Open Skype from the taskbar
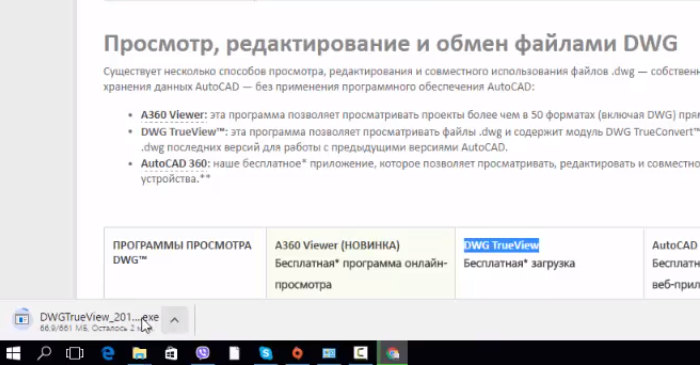The height and width of the screenshot is (365, 700). click(266, 353)
